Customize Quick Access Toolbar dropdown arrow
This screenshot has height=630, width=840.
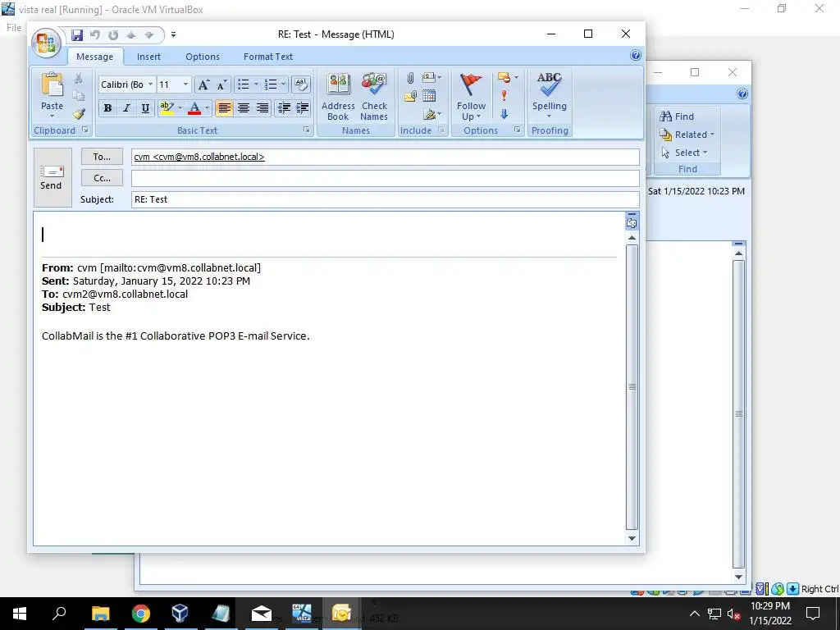tap(173, 34)
